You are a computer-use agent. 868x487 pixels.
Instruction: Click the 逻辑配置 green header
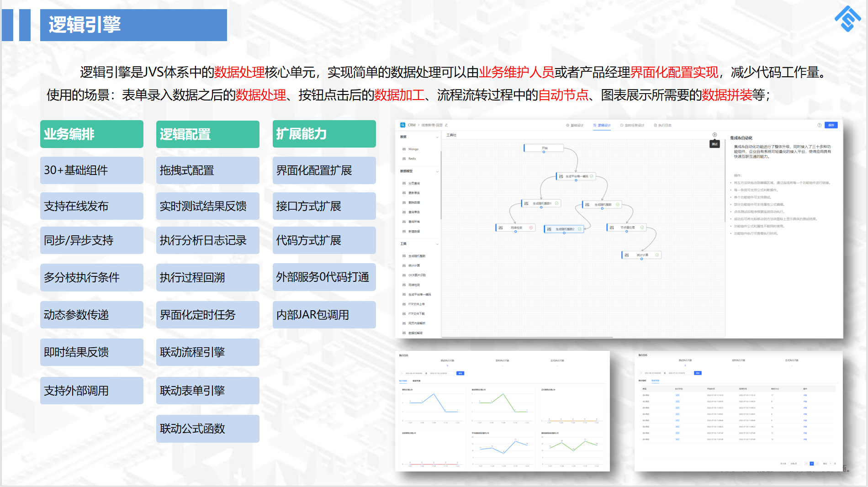pyautogui.click(x=208, y=134)
